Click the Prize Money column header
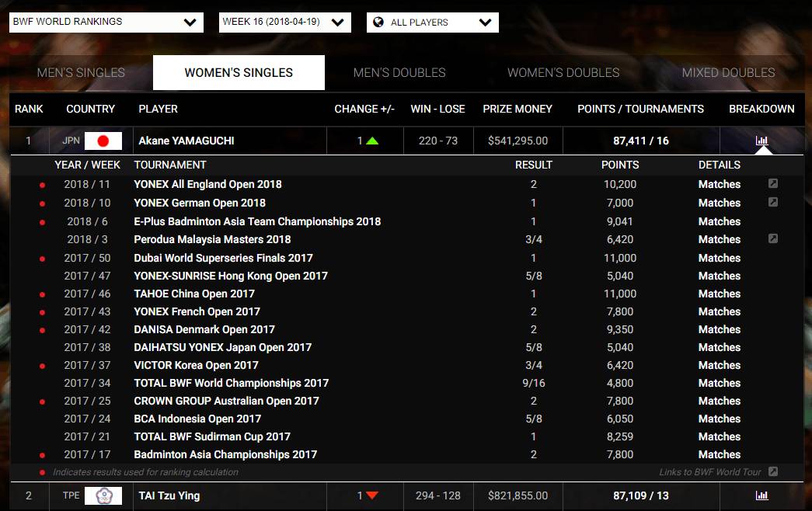Image resolution: width=812 pixels, height=511 pixels. (518, 109)
